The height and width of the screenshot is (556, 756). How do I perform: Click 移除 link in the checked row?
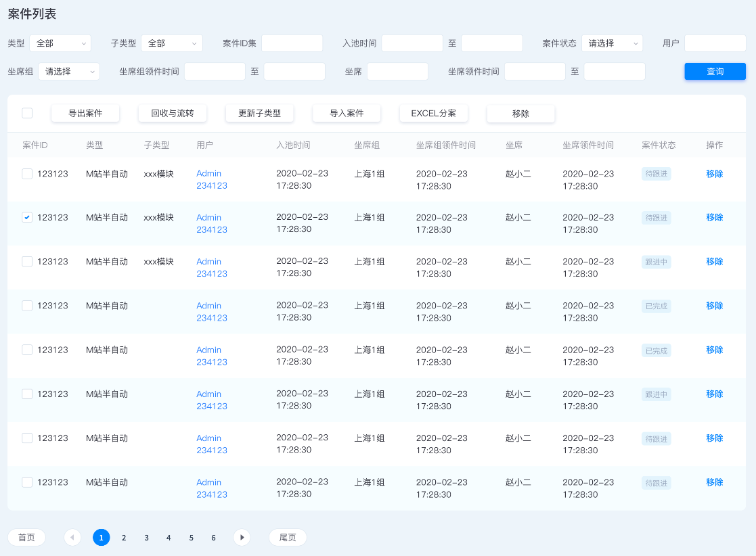pos(715,217)
